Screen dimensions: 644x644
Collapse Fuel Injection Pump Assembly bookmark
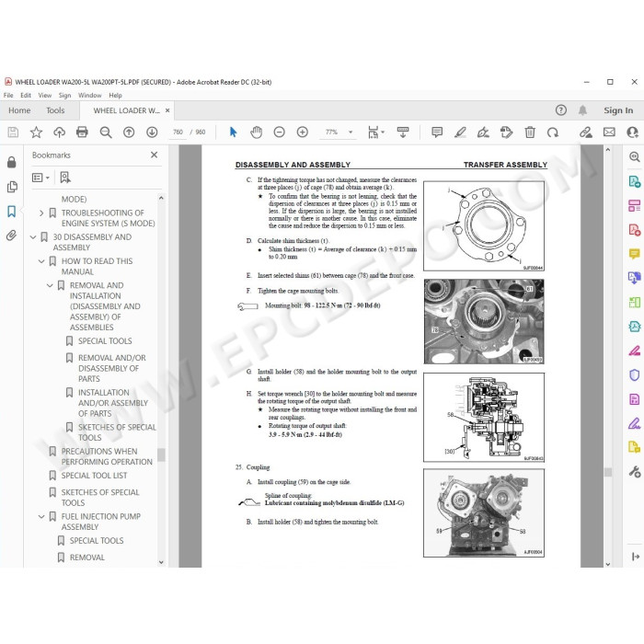(x=41, y=516)
